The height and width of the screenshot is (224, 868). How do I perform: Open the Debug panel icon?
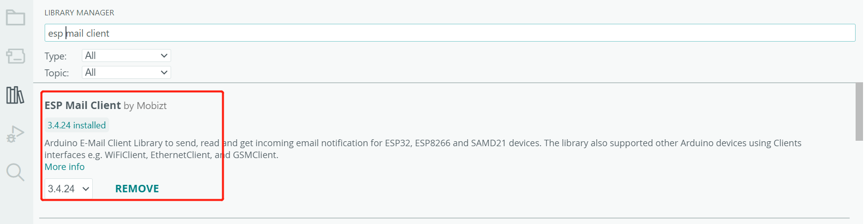click(x=15, y=134)
